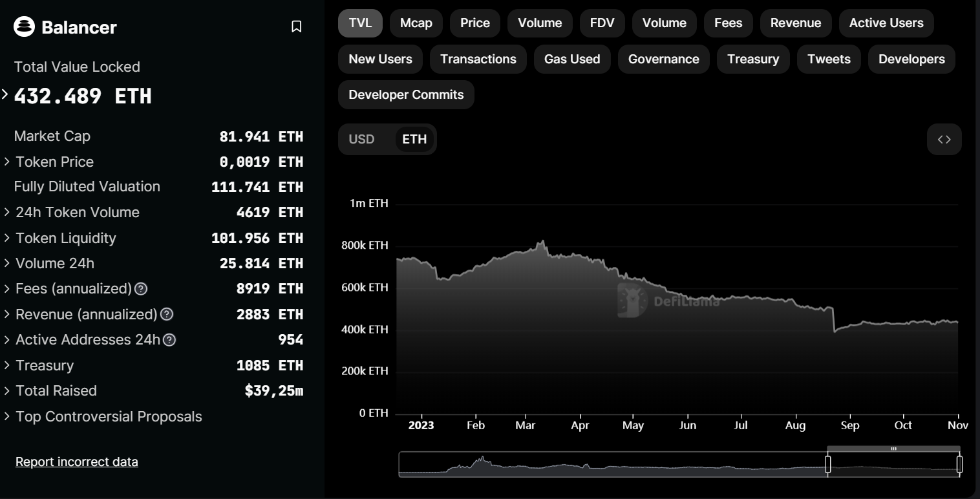The height and width of the screenshot is (499, 980).
Task: Expand the Fees (annualized) row
Action: click(x=7, y=289)
